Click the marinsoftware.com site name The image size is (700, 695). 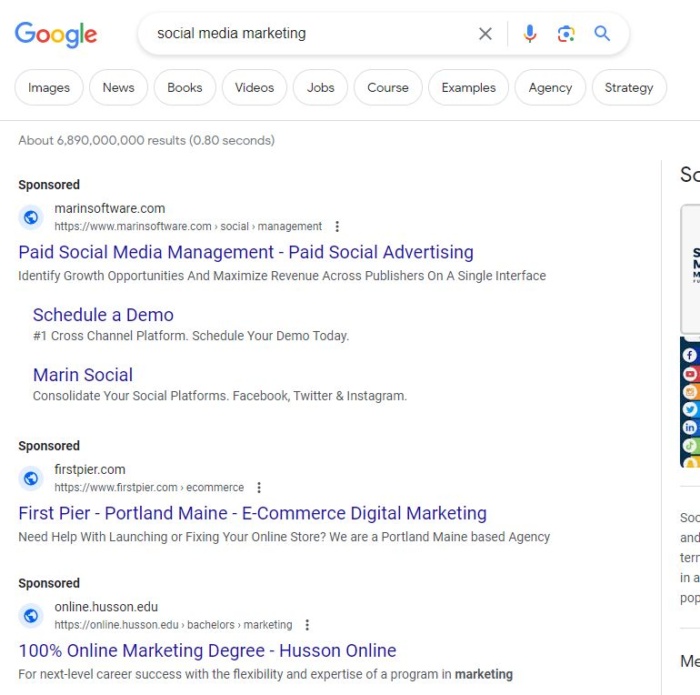[110, 208]
